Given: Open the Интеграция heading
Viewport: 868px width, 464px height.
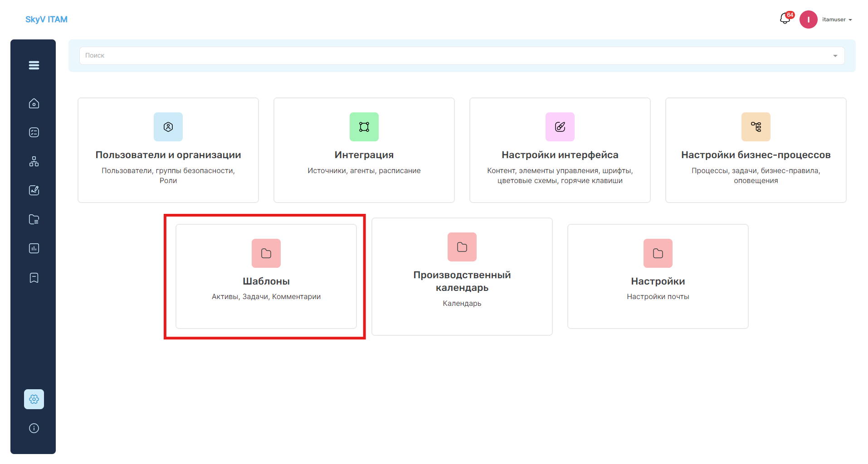Looking at the screenshot, I should (x=364, y=155).
